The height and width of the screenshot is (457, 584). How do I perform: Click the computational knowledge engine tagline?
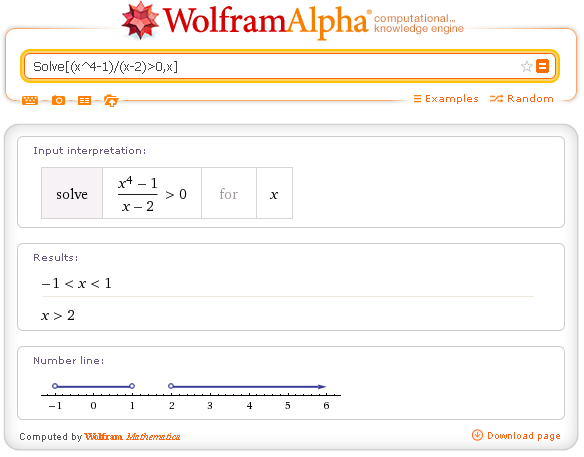[x=419, y=23]
